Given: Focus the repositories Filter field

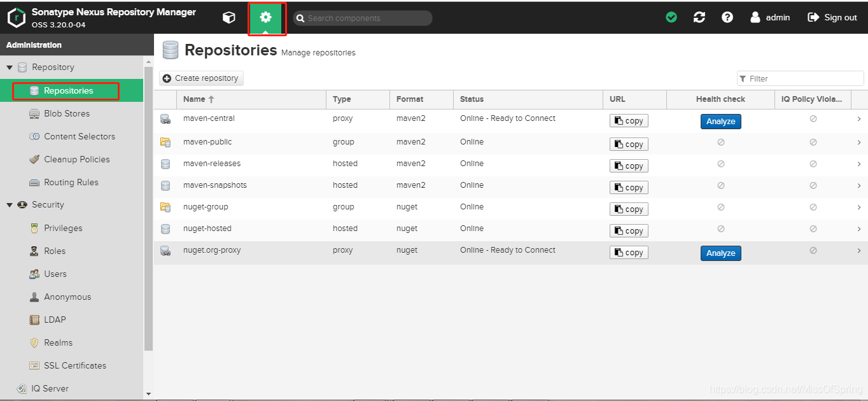Looking at the screenshot, I should (x=801, y=78).
